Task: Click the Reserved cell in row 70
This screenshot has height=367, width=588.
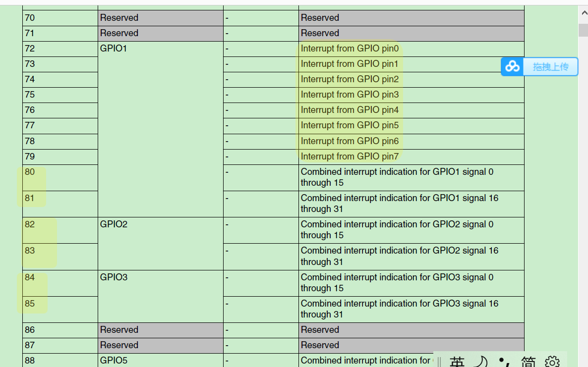Action: pos(119,18)
